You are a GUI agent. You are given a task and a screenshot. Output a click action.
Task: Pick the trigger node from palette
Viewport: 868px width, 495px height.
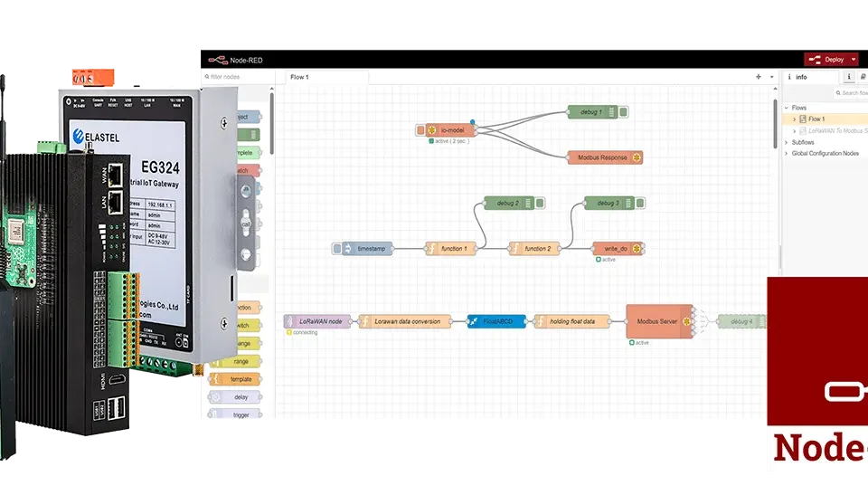pyautogui.click(x=235, y=415)
